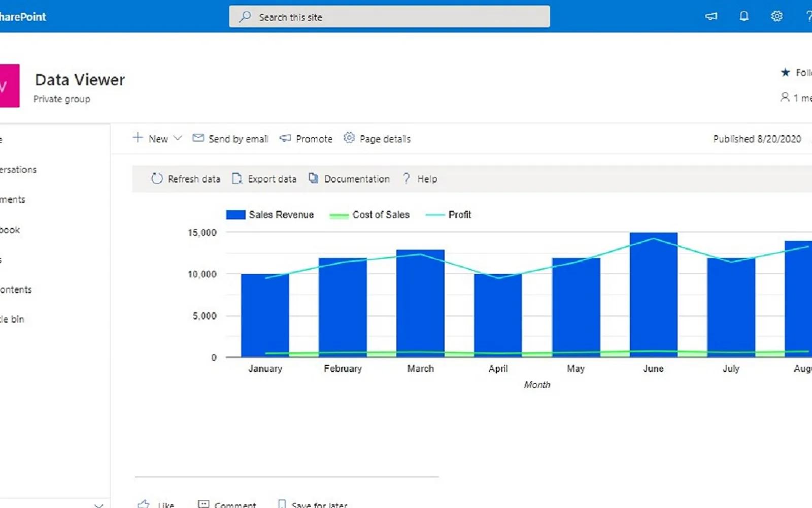Open the Conversations nav link
This screenshot has height=508, width=812.
[x=18, y=170]
